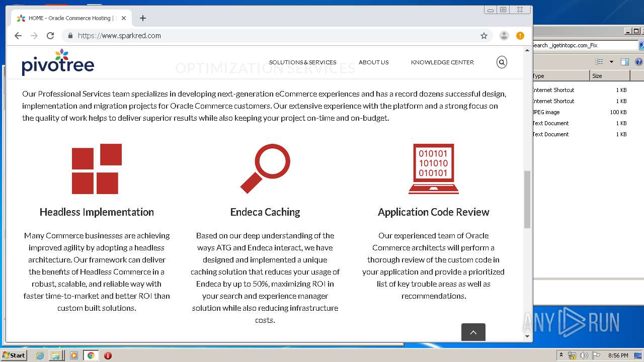Image resolution: width=644 pixels, height=362 pixels.
Task: Open a new Chrome tab
Action: point(143,18)
